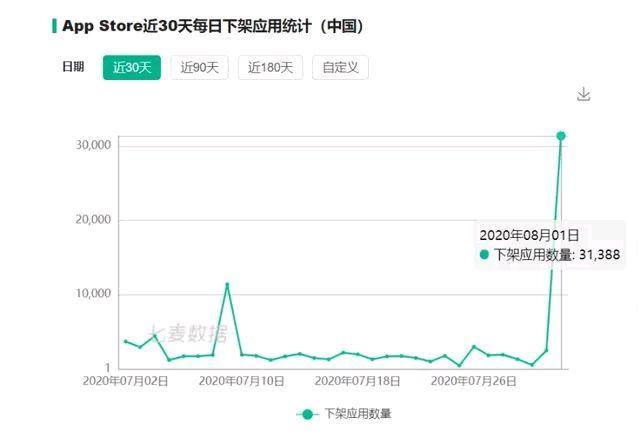The image size is (640, 444).
Task: Click the 日期 label
Action: pyautogui.click(x=73, y=67)
